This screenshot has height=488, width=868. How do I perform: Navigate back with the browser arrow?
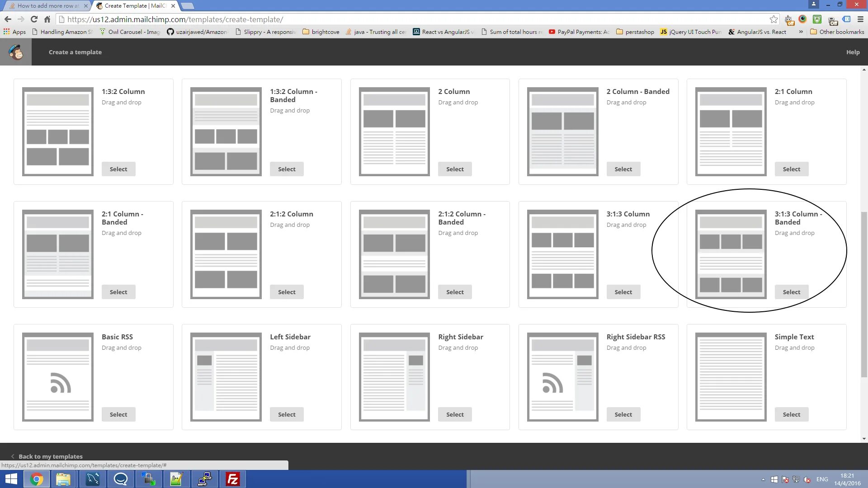tap(8, 19)
